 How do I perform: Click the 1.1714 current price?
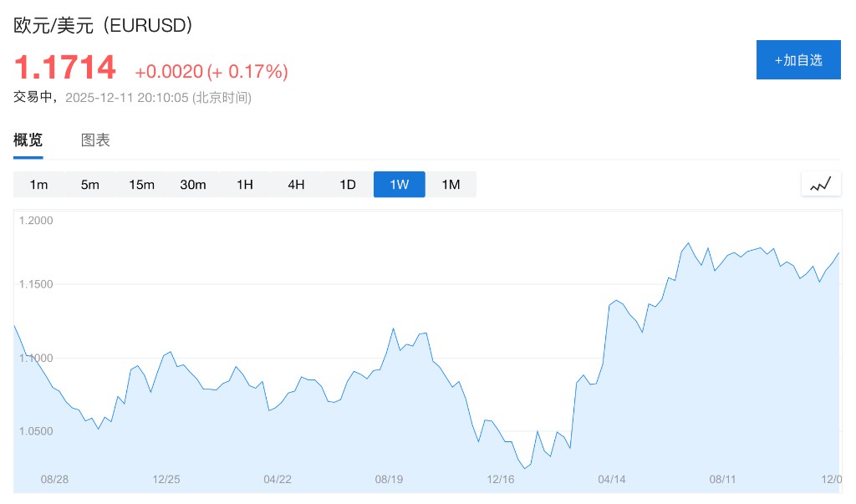[x=65, y=68]
